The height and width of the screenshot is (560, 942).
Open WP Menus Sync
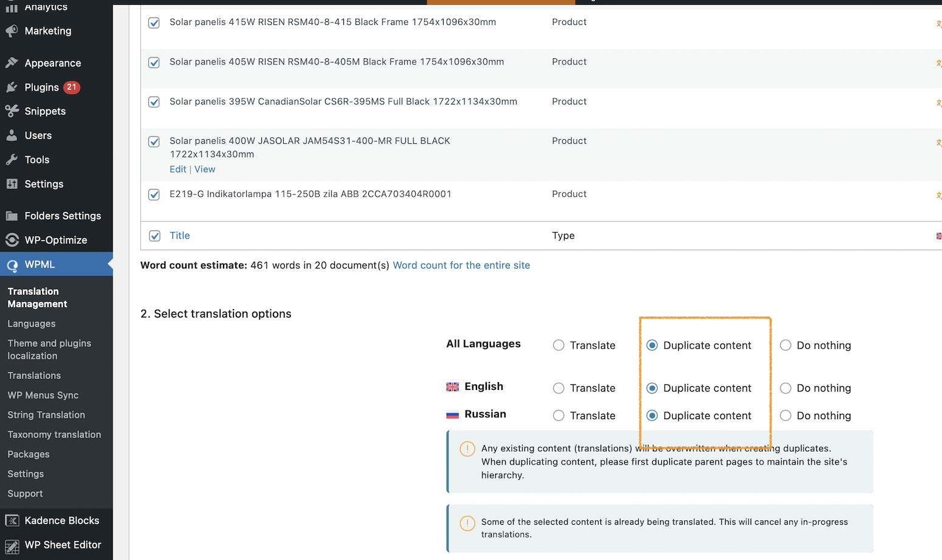(x=43, y=395)
